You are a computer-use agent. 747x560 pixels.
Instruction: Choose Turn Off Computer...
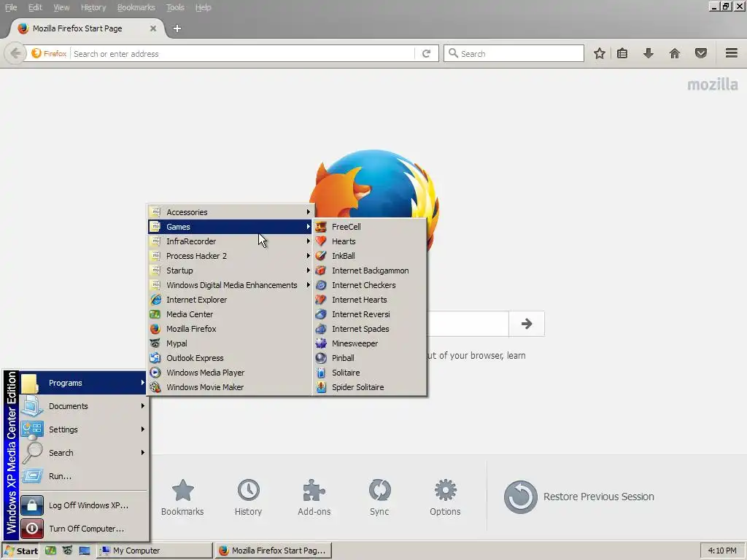(x=83, y=529)
